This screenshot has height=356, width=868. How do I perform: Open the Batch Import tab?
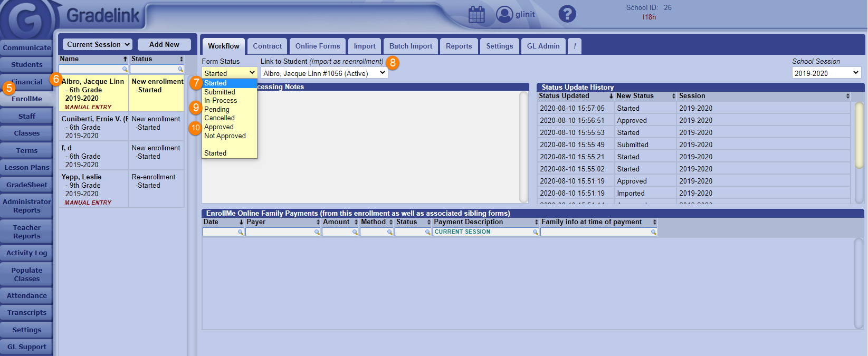point(411,46)
